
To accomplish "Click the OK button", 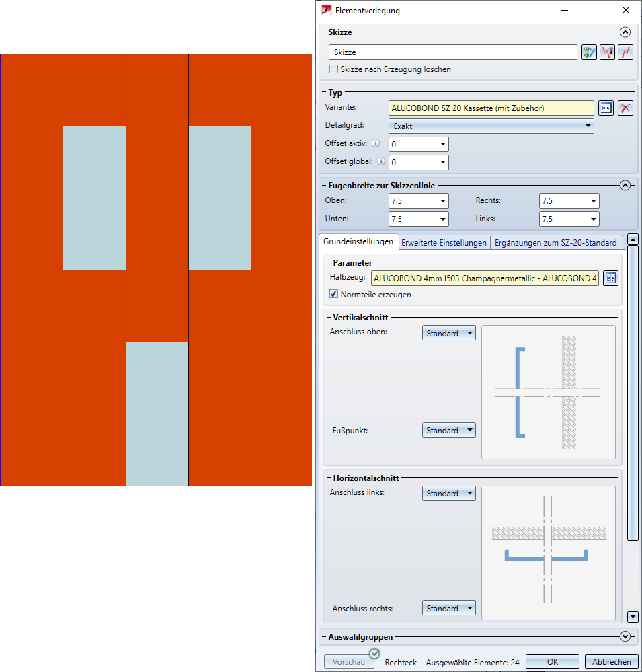I will (552, 662).
